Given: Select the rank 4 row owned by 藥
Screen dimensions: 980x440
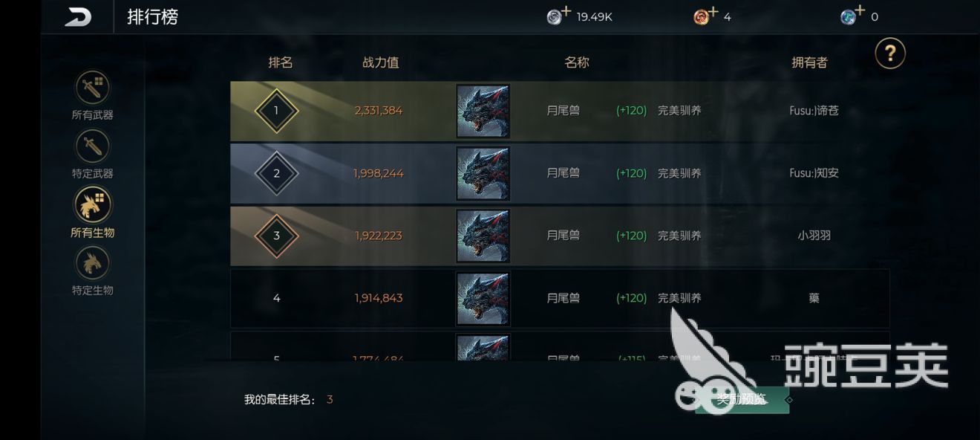Looking at the screenshot, I should tap(560, 298).
